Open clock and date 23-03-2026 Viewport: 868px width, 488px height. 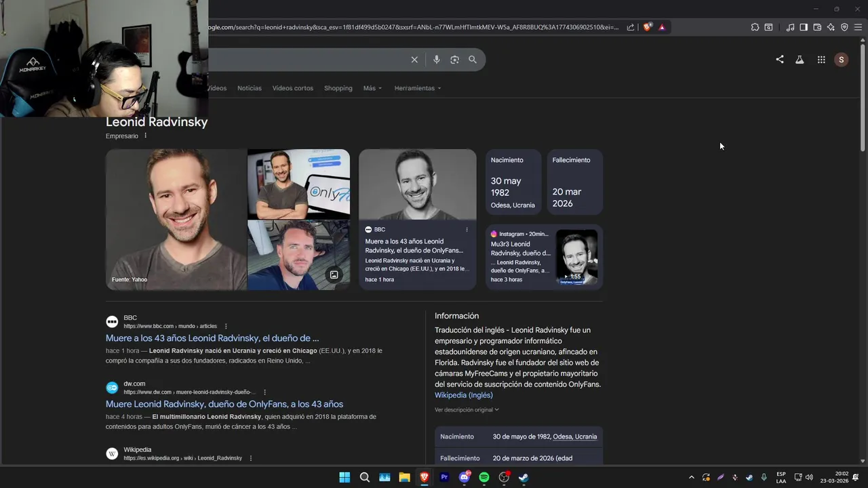coord(834,477)
